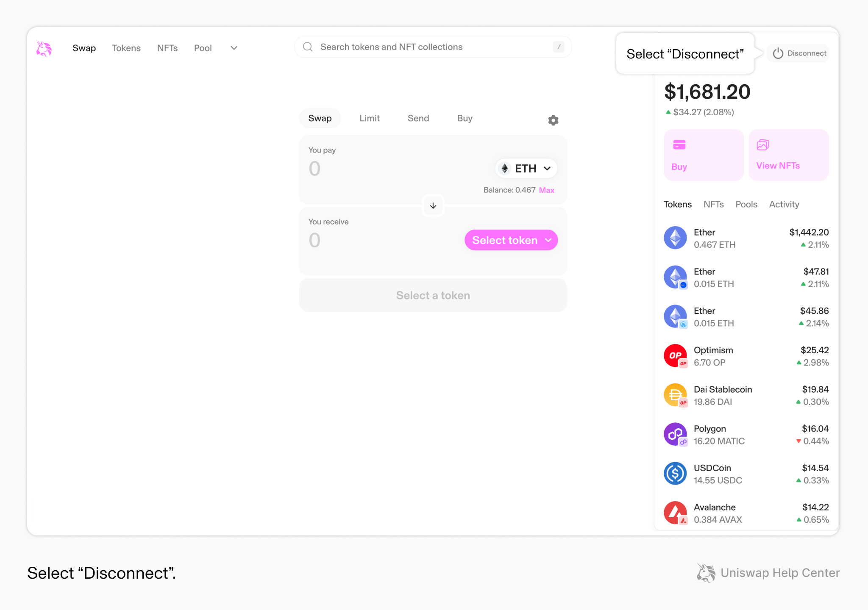Open the Select token dropdown

[x=511, y=240]
